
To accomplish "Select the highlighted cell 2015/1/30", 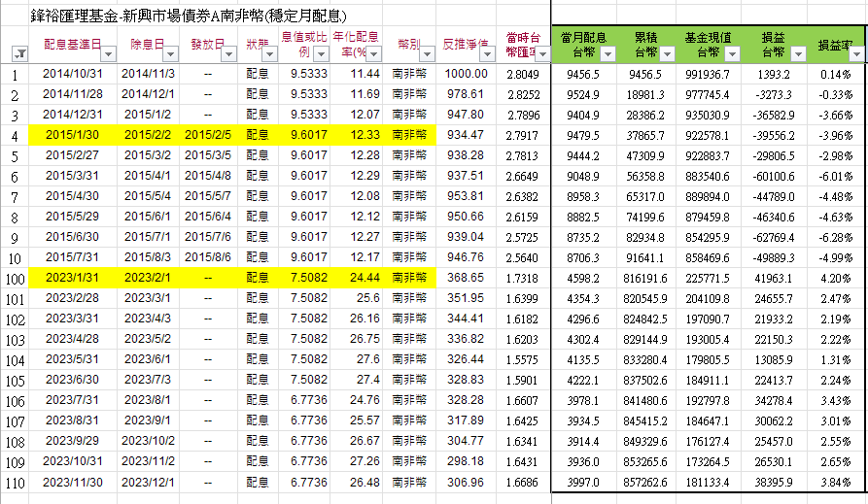I will coord(73,135).
